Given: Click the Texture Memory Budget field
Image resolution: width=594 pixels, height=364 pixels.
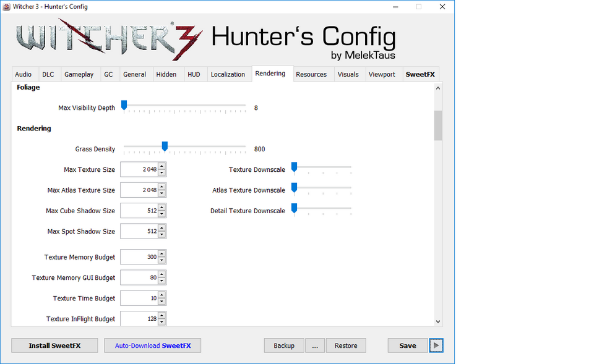Looking at the screenshot, I should [x=139, y=257].
